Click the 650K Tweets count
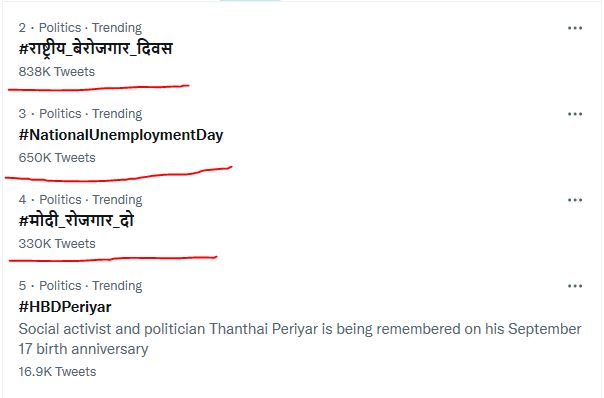The height and width of the screenshot is (398, 604). coord(57,158)
